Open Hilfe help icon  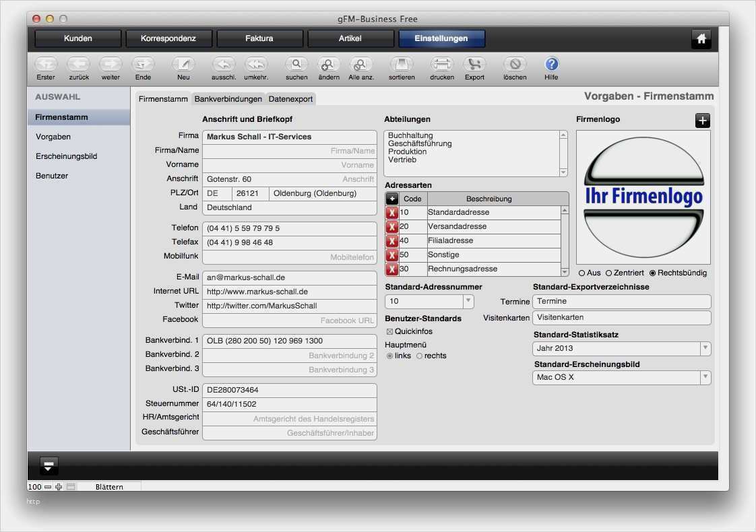[x=551, y=65]
